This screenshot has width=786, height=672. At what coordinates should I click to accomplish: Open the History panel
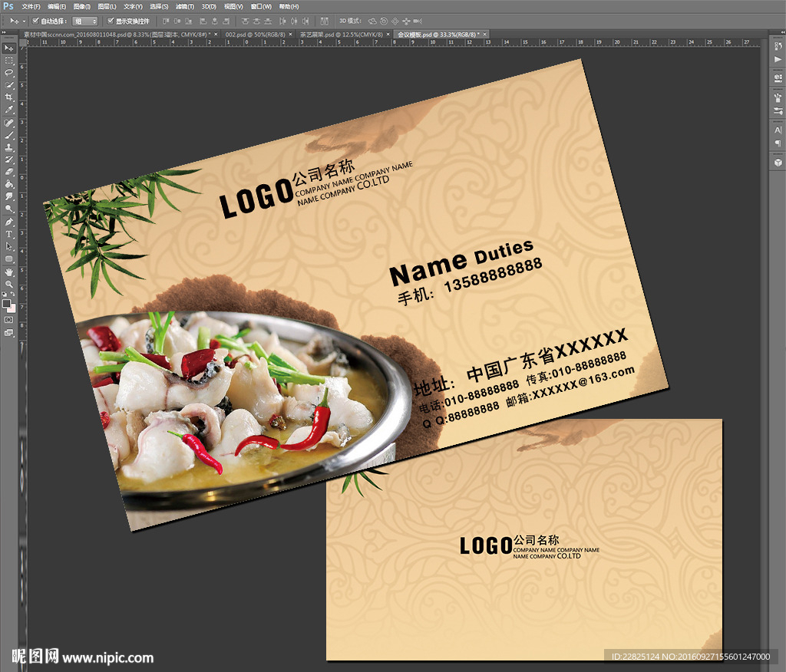click(x=778, y=46)
